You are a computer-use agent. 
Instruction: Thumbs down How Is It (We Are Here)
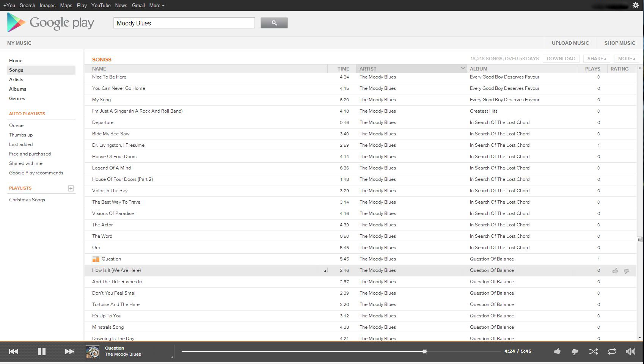627,271
